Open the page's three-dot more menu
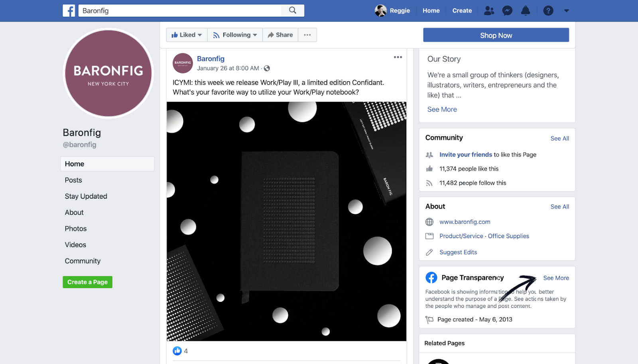Screen dimensions: 638x364 point(307,35)
